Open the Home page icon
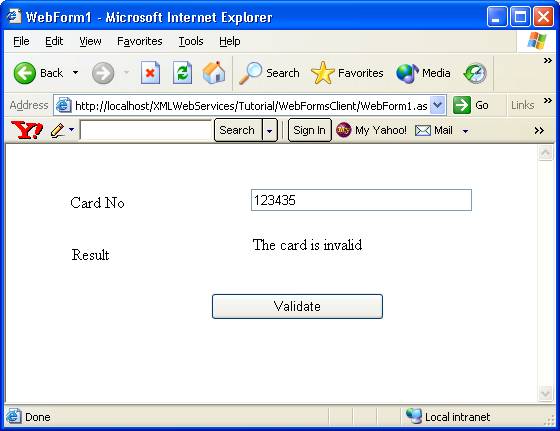 tap(214, 73)
